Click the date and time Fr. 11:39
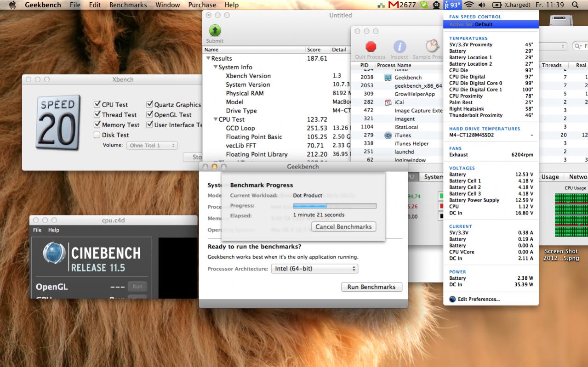 [549, 5]
